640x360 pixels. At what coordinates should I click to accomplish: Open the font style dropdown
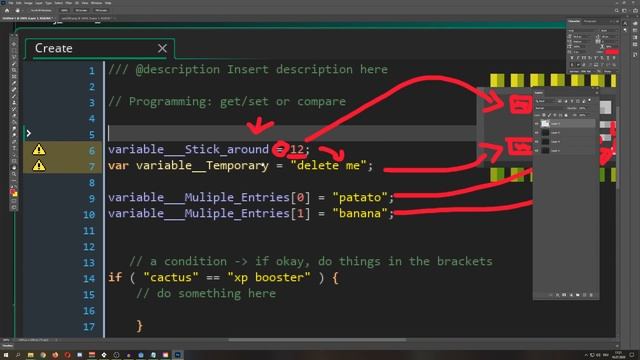tap(609, 31)
